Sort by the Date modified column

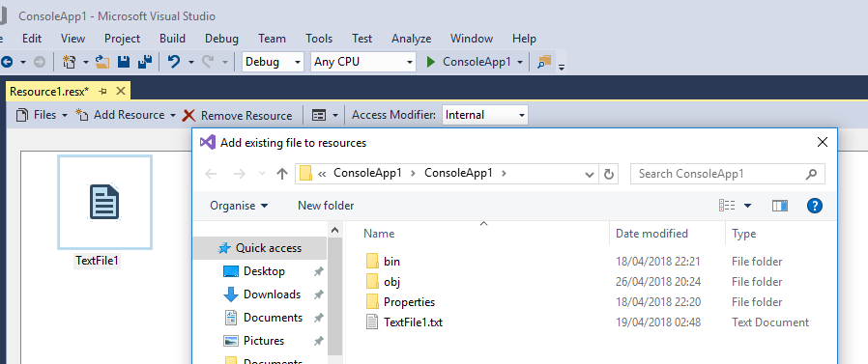tap(651, 234)
